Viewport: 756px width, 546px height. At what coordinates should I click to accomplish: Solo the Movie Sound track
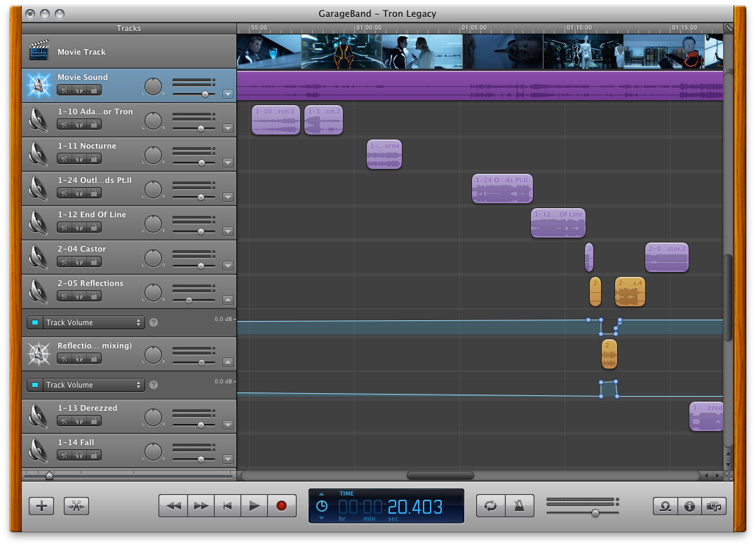coord(79,90)
